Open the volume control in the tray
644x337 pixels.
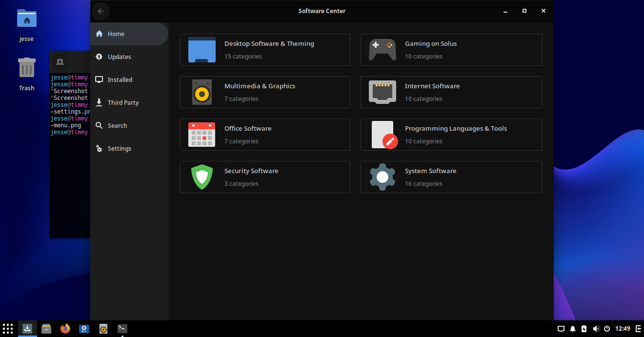point(596,329)
